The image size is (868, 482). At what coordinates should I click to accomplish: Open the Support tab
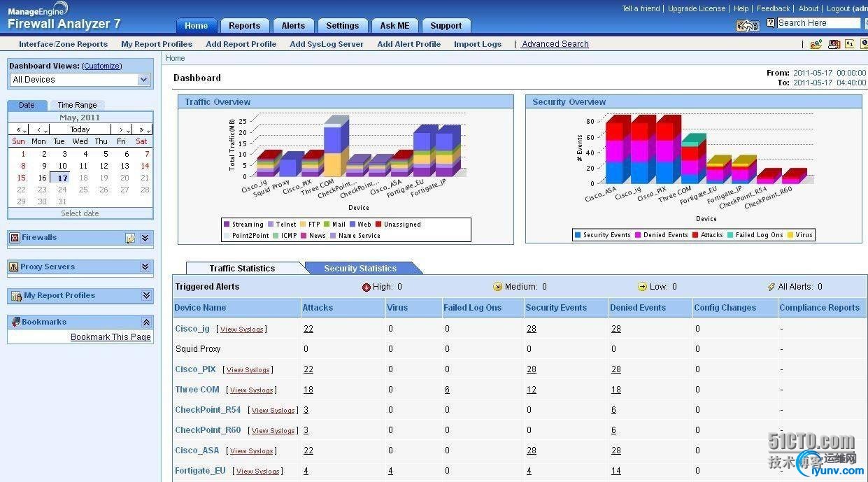click(446, 25)
